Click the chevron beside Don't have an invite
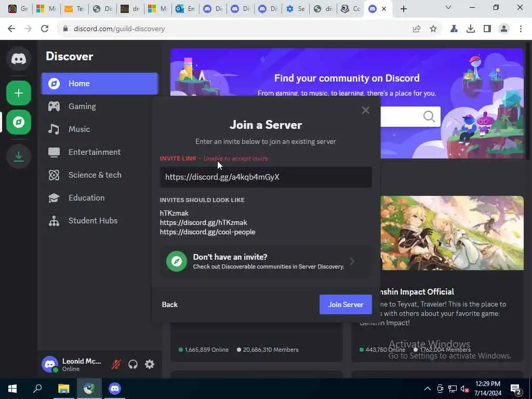 coord(352,261)
